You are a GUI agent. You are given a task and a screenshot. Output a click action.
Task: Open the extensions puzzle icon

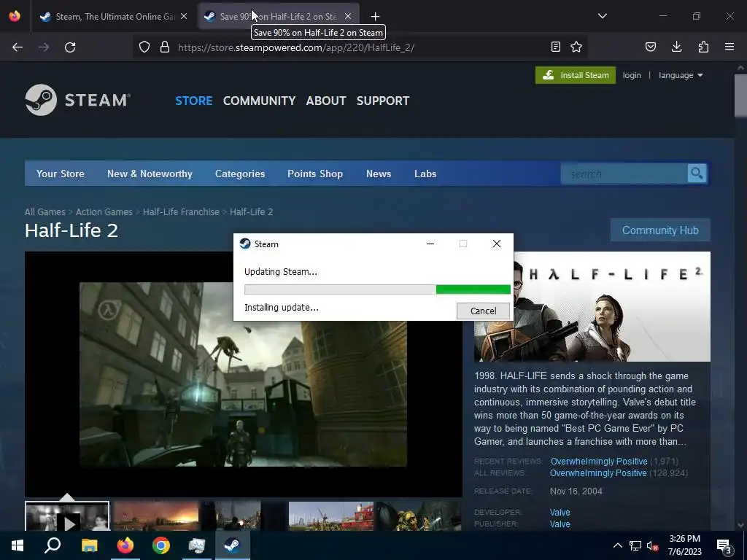click(x=703, y=47)
